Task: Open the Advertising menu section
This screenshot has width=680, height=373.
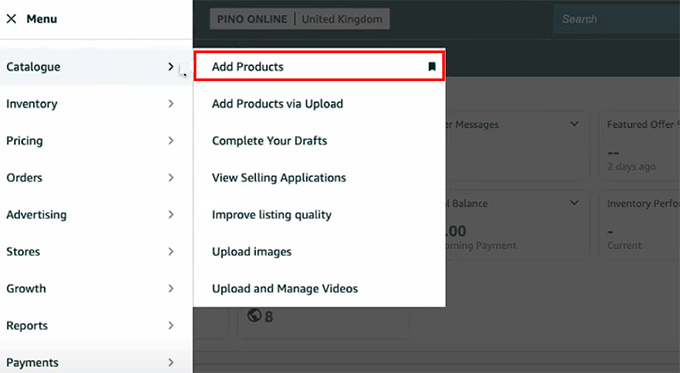Action: (96, 215)
